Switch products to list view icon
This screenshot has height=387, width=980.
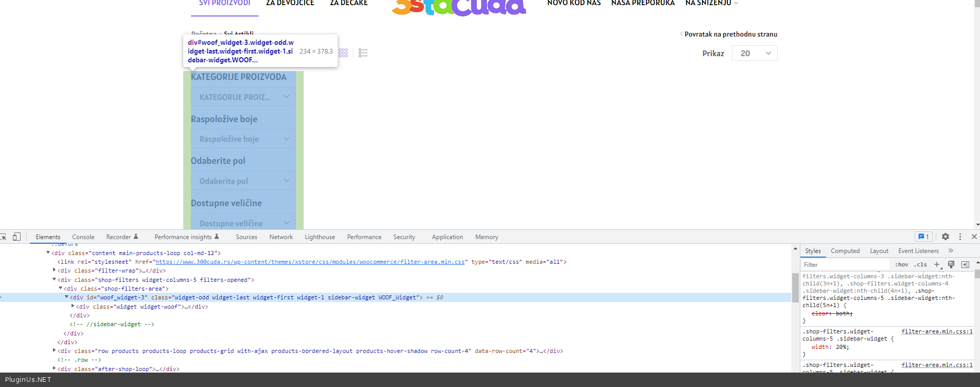pos(363,53)
